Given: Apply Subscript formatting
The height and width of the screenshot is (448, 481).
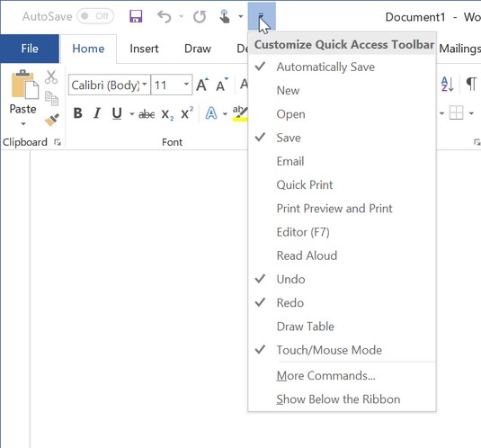Looking at the screenshot, I should point(167,115).
